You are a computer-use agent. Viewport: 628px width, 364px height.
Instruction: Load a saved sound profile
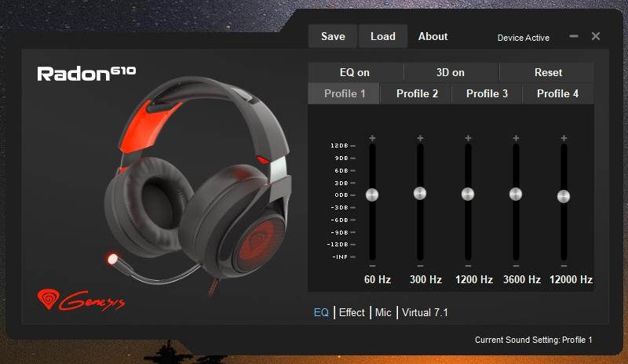tap(383, 36)
